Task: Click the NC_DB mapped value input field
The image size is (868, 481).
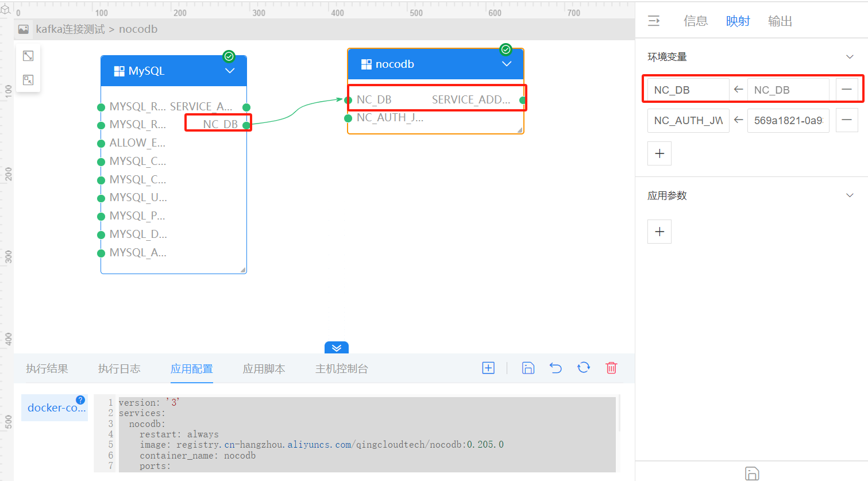Action: pyautogui.click(x=788, y=90)
